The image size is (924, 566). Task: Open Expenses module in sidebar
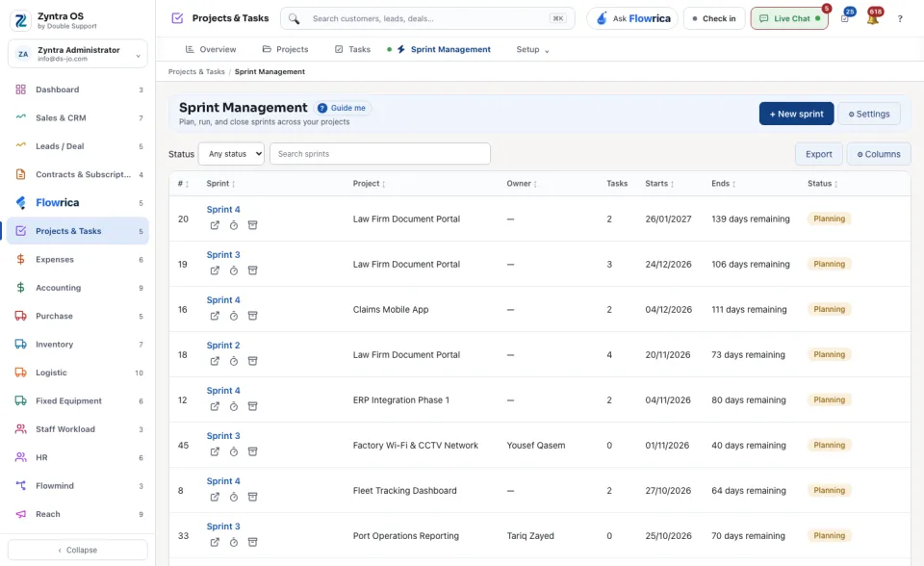coord(78,260)
